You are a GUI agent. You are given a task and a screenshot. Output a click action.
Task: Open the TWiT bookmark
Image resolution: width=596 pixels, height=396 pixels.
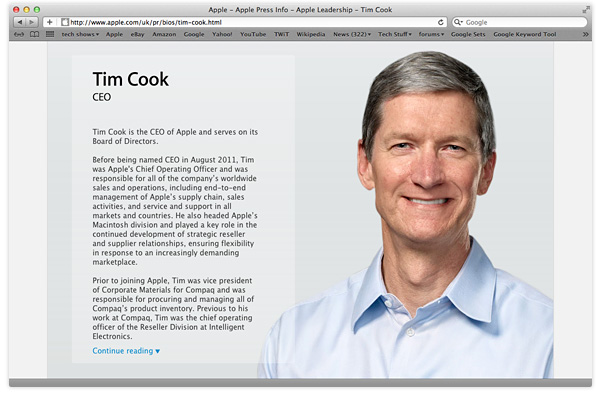[281, 34]
